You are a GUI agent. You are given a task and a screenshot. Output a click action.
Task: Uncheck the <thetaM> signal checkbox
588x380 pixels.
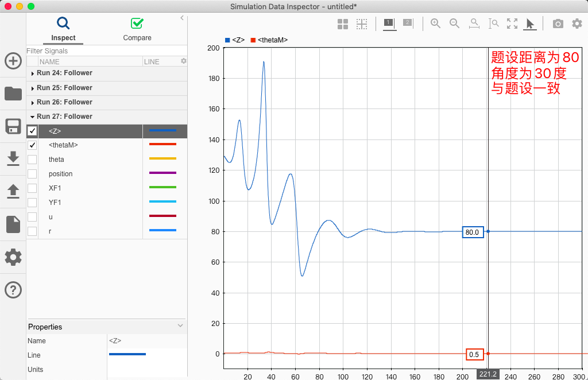click(x=32, y=145)
